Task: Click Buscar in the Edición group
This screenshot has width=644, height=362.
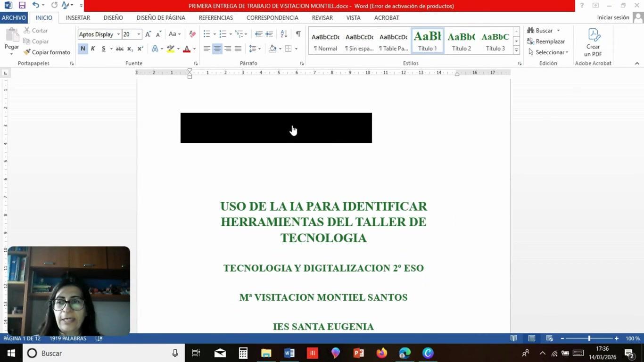Action: click(x=544, y=31)
